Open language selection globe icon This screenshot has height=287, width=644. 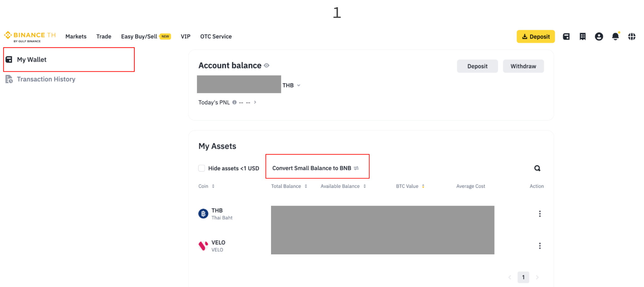tap(632, 37)
